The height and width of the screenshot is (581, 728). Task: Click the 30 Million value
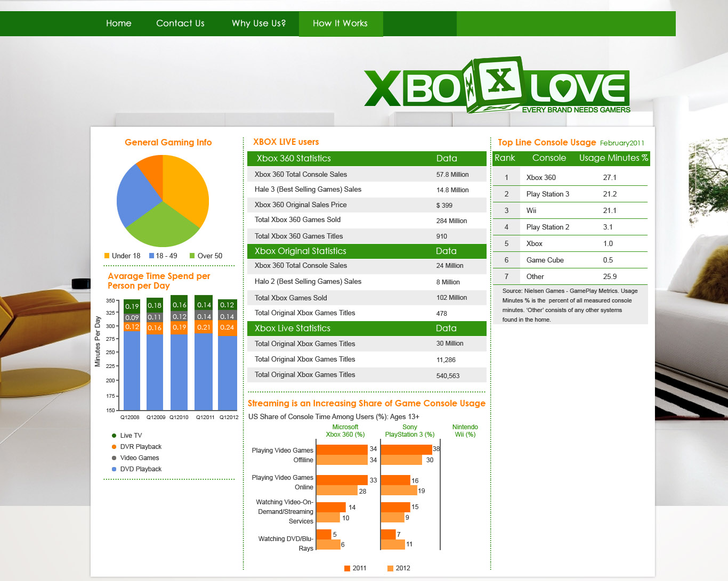[x=450, y=343]
